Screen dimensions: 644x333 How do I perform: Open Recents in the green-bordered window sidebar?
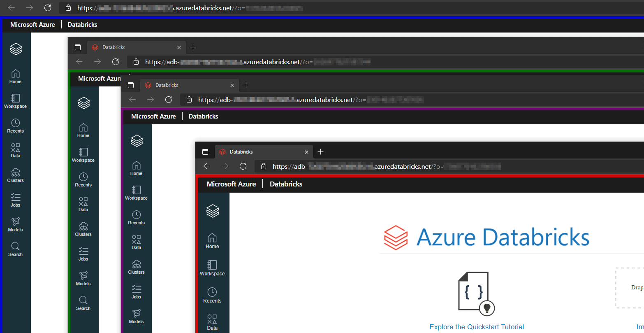pyautogui.click(x=83, y=180)
